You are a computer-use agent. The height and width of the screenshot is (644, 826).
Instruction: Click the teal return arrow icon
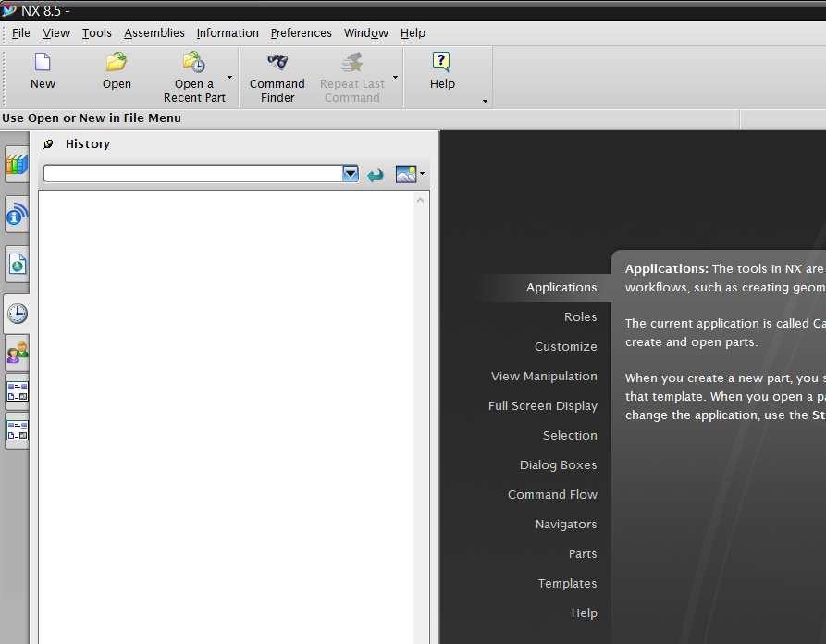coord(376,175)
